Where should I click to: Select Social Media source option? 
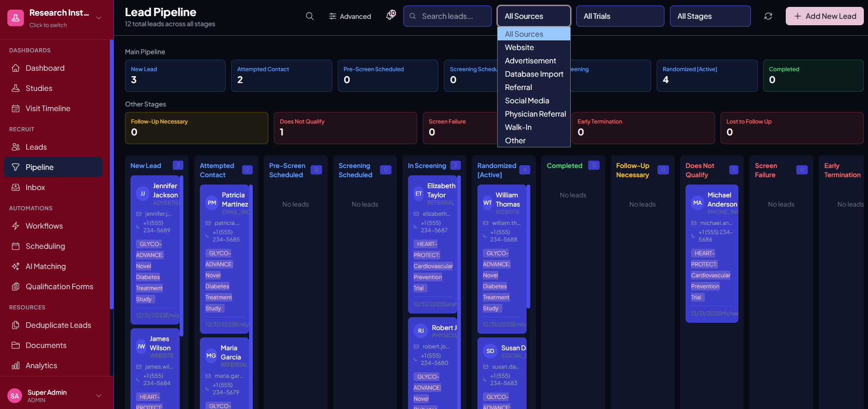(x=534, y=101)
